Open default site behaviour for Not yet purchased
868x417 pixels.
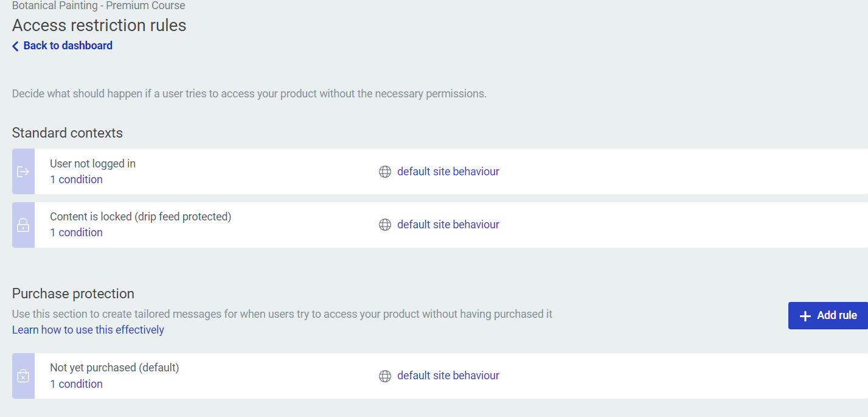click(448, 376)
